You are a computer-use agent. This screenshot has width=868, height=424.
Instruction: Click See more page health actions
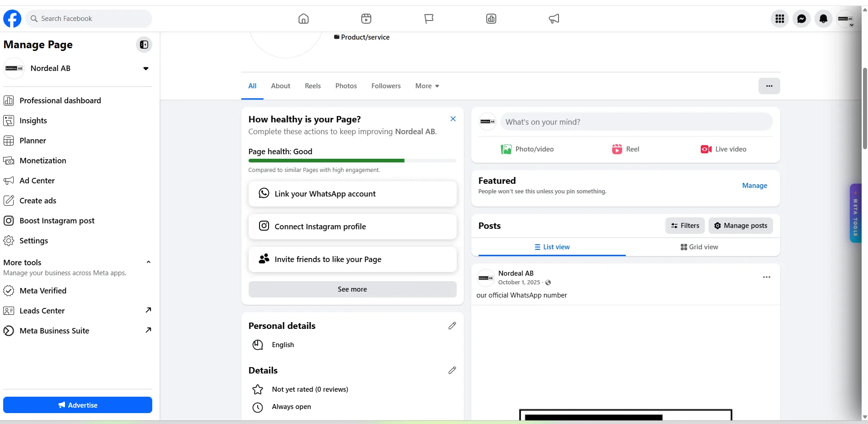tap(352, 289)
